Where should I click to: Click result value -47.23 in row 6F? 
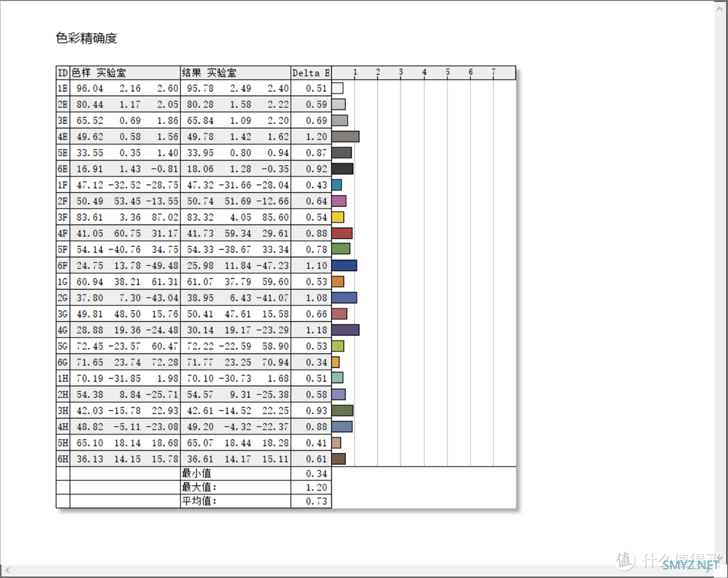pos(272,265)
